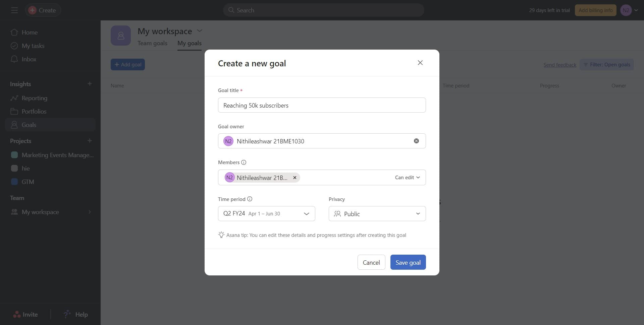Open the Time period Q2 FY24 dropdown

click(266, 214)
